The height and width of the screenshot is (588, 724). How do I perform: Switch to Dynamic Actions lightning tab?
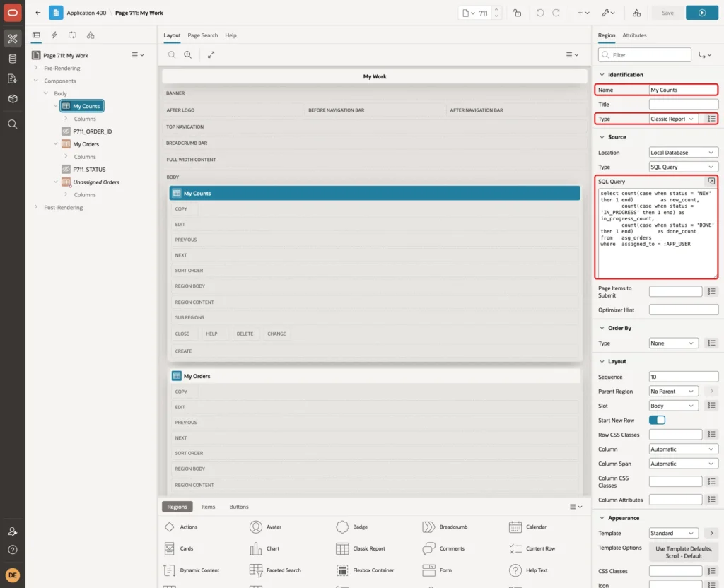[54, 35]
